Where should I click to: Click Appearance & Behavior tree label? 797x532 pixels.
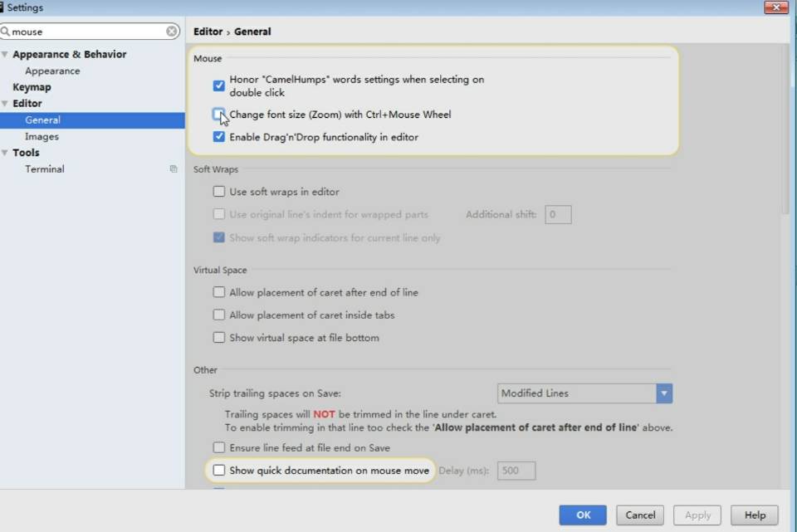(x=70, y=55)
